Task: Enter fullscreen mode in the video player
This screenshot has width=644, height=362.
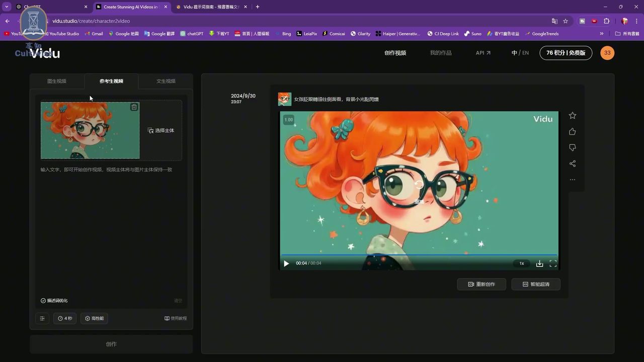Action: tap(553, 263)
